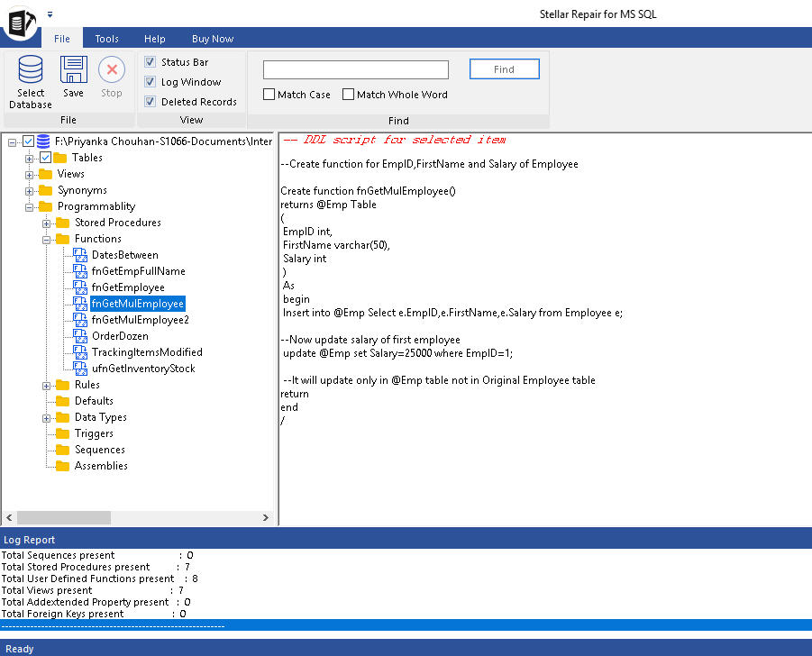Select the fnGetEmpFullName function label
The image size is (812, 656).
click(x=138, y=271)
